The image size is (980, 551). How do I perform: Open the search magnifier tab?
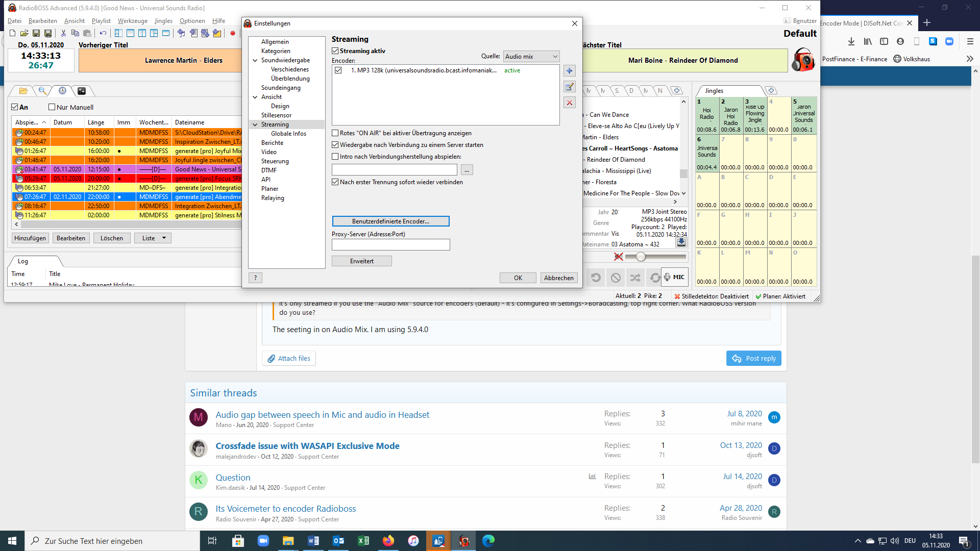tap(42, 91)
